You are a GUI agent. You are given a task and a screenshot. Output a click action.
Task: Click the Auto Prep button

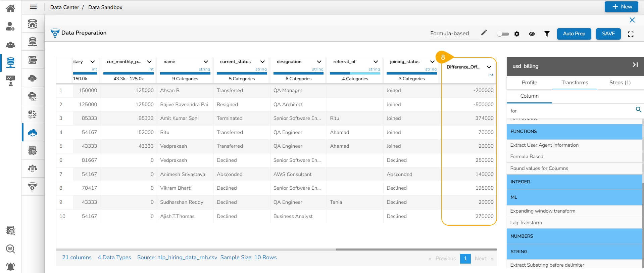coord(574,34)
